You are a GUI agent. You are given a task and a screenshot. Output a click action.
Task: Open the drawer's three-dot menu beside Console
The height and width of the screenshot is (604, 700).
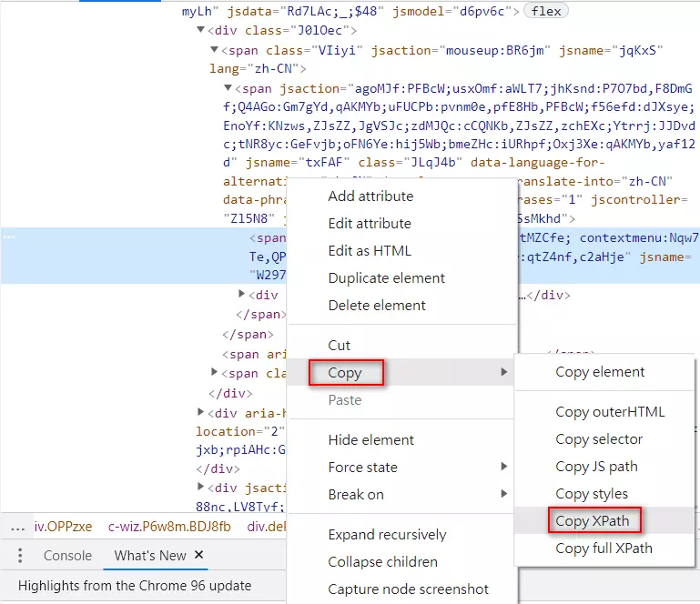pyautogui.click(x=21, y=556)
